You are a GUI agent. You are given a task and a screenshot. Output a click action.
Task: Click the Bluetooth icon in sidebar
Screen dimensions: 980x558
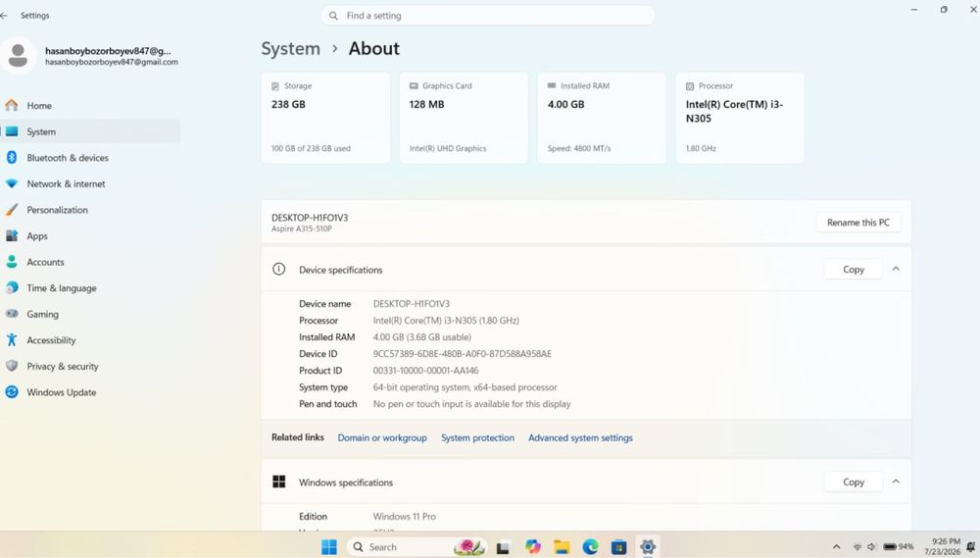[11, 158]
